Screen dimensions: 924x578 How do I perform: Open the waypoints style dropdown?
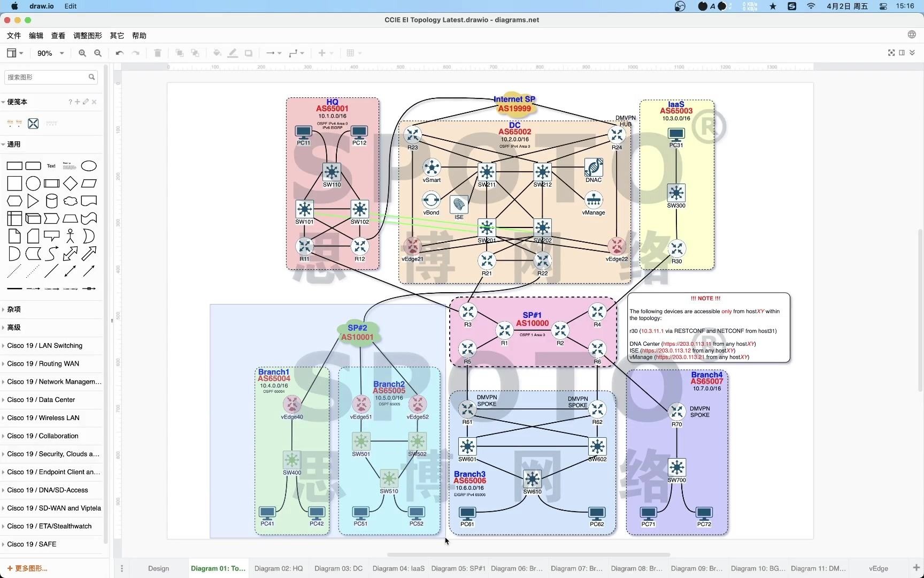296,53
